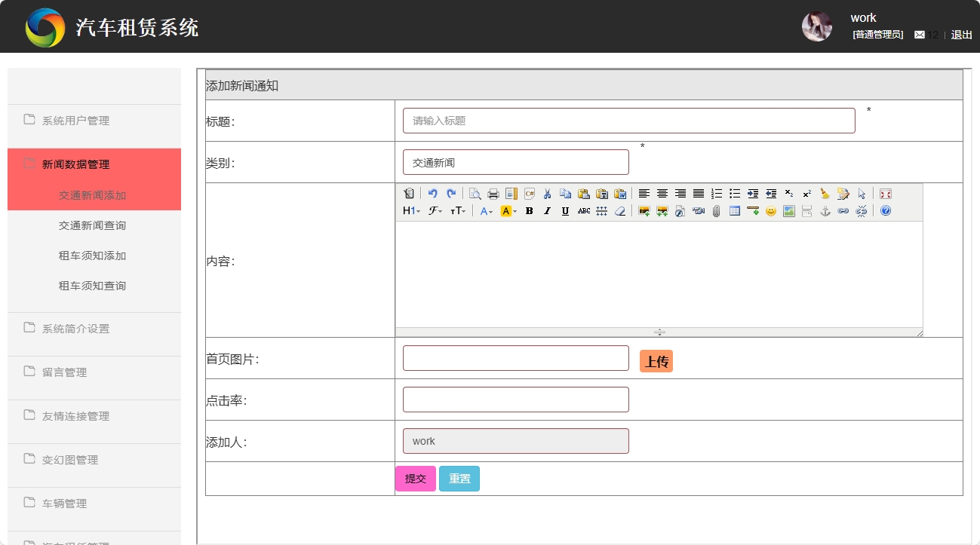Toggle bold text formatting
Viewport: 980px width, 545px height.
click(528, 211)
